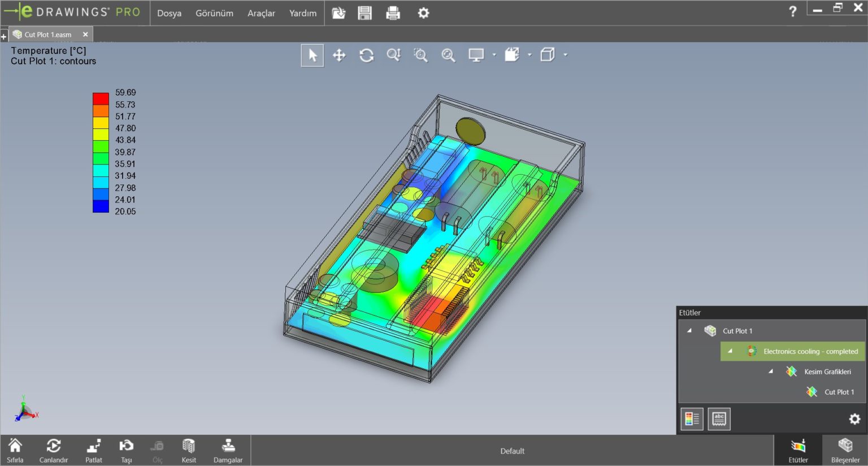This screenshot has width=868, height=466.
Task: Toggle the abc annotation display in Etütler panel
Action: (x=719, y=418)
